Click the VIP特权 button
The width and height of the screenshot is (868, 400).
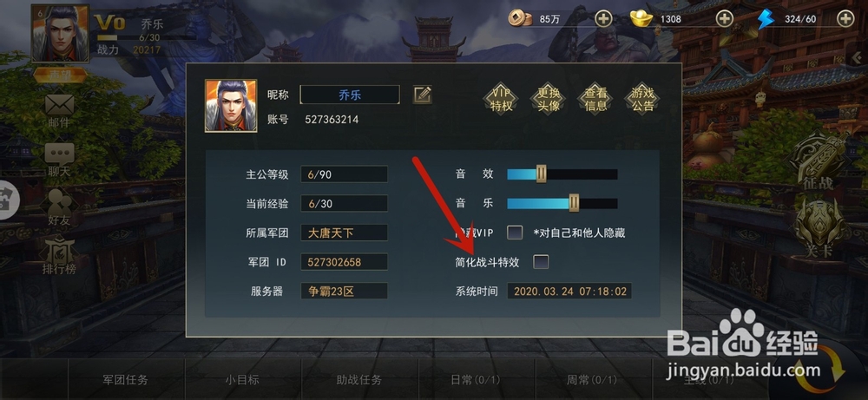pos(502,100)
